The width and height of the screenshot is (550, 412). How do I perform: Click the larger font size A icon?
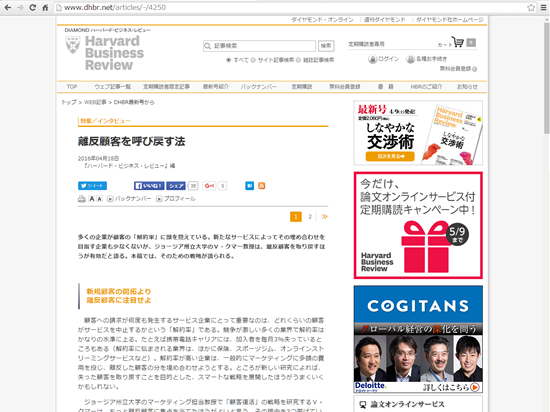[x=92, y=199]
